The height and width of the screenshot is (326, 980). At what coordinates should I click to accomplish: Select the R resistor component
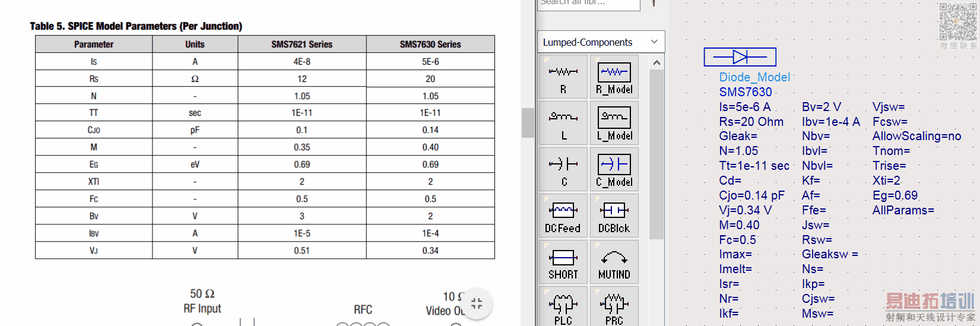(563, 76)
